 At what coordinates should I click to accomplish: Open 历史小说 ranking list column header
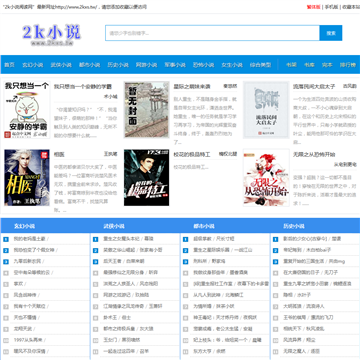(x=294, y=226)
